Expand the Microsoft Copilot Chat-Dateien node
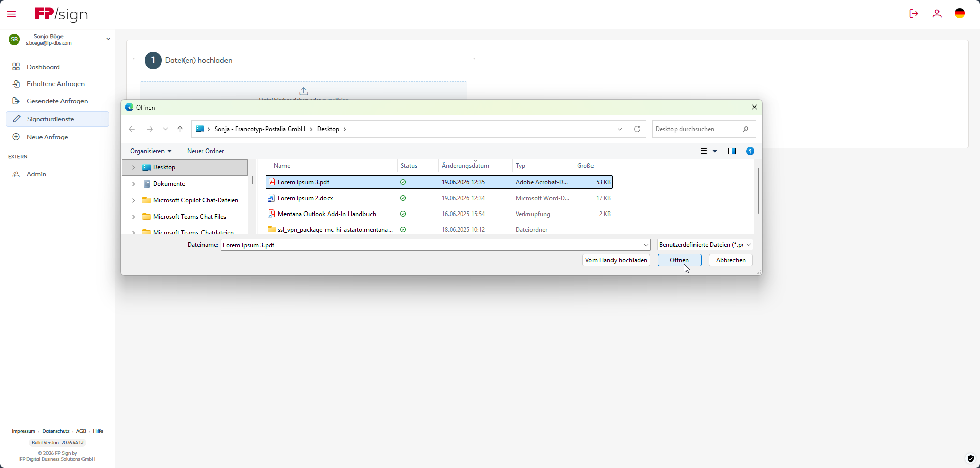 [x=133, y=200]
